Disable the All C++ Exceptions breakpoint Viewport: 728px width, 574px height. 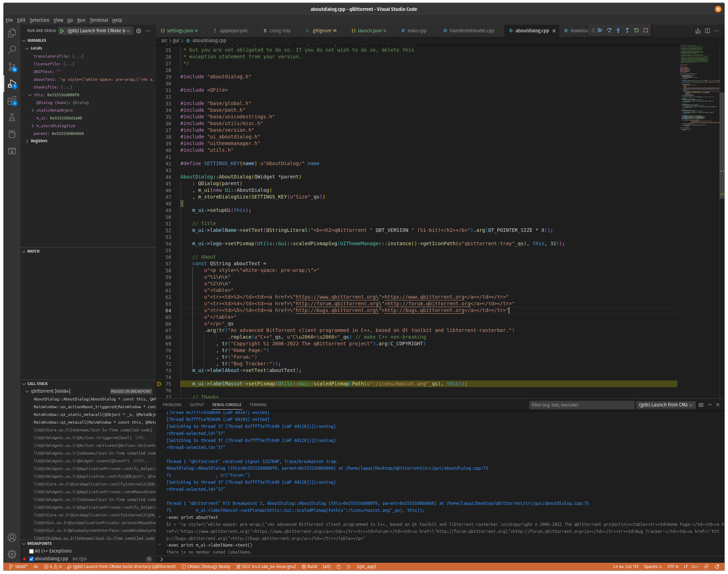click(x=31, y=551)
